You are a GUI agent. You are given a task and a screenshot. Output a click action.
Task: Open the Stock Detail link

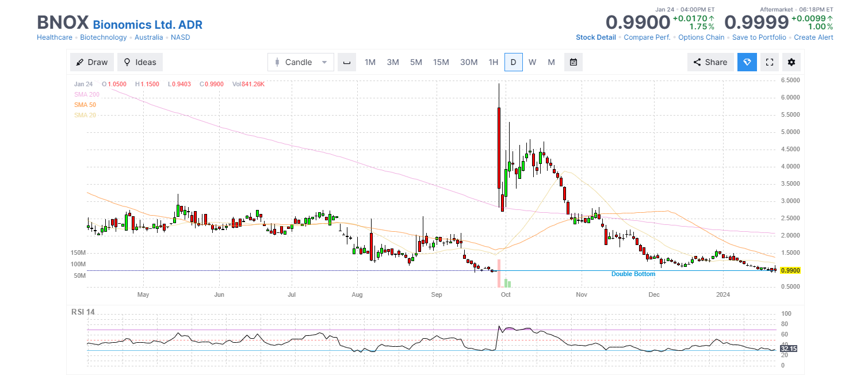[x=595, y=37]
